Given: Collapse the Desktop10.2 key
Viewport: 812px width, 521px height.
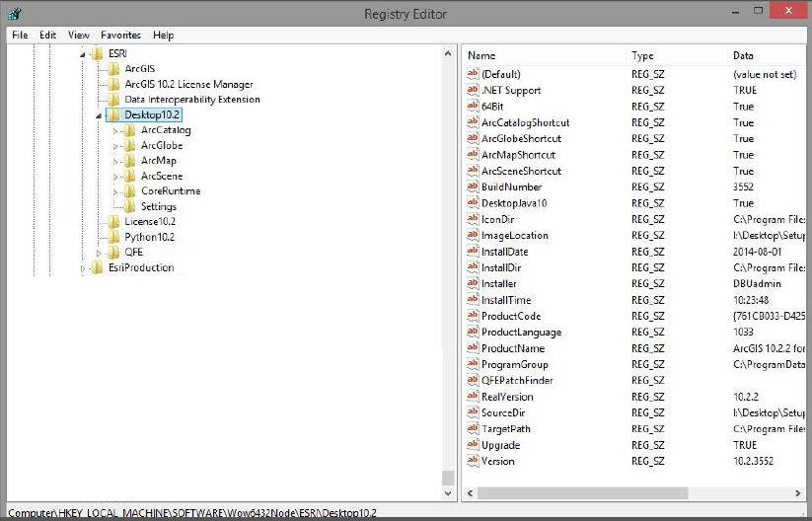Looking at the screenshot, I should click(x=100, y=115).
